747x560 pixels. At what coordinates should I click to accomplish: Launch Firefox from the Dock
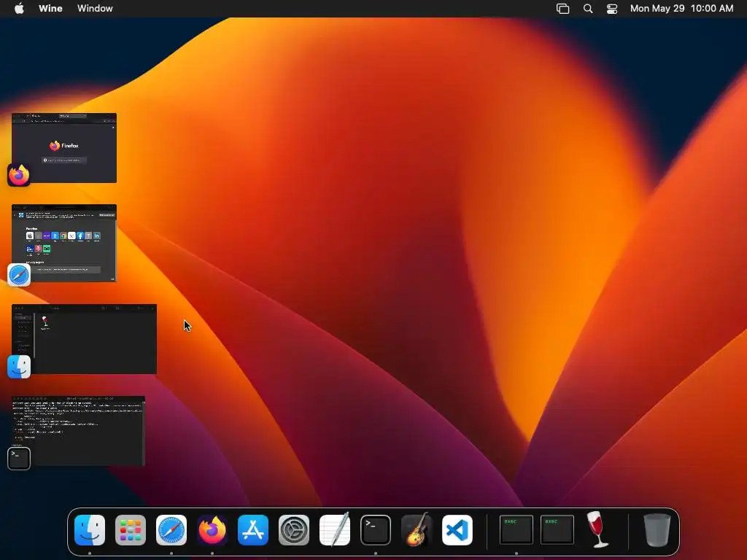point(212,530)
